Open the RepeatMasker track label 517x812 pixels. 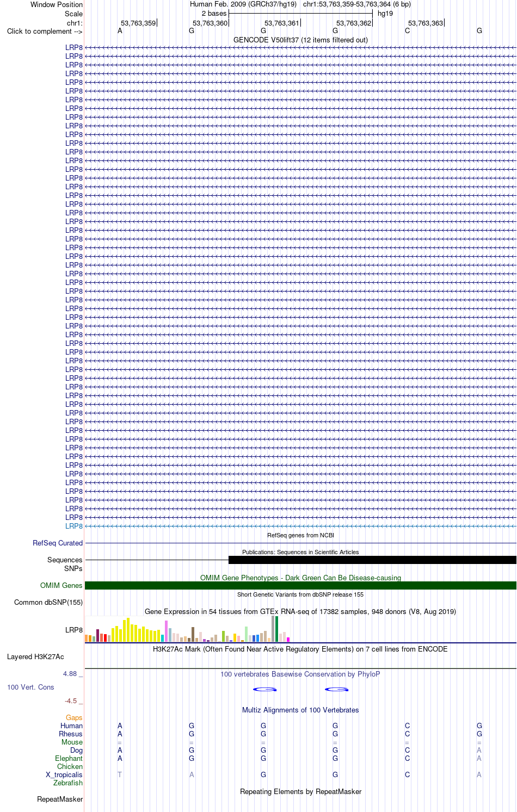pyautogui.click(x=60, y=799)
